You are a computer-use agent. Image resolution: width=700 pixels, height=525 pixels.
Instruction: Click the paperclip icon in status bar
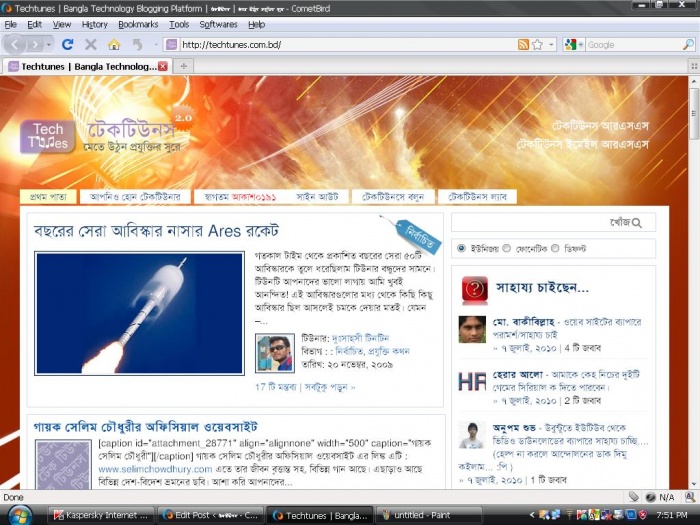click(633, 496)
